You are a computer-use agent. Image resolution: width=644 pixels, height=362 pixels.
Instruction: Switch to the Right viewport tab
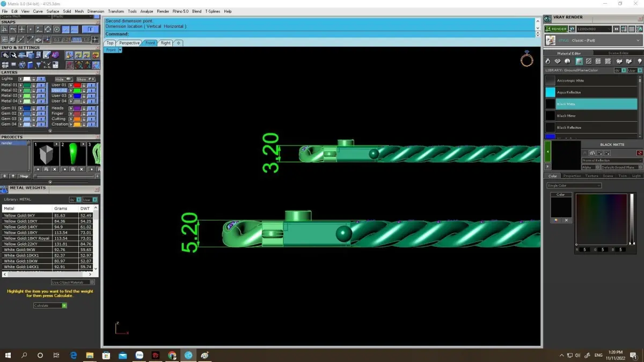pos(165,43)
